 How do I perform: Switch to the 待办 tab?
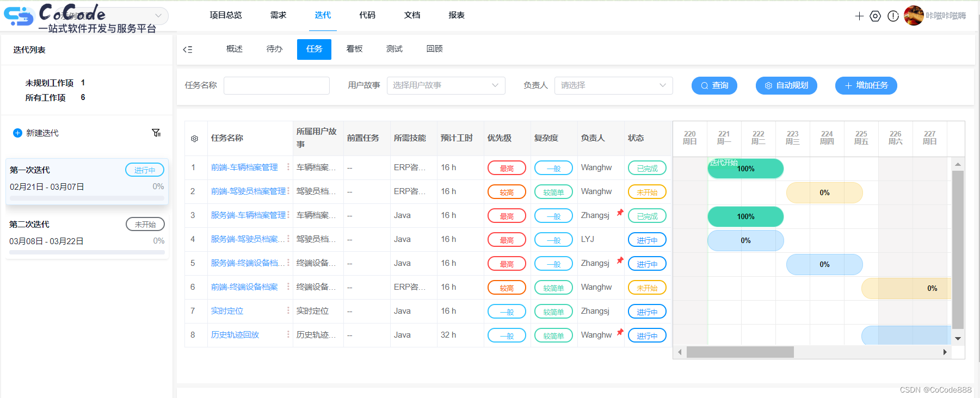click(274, 49)
